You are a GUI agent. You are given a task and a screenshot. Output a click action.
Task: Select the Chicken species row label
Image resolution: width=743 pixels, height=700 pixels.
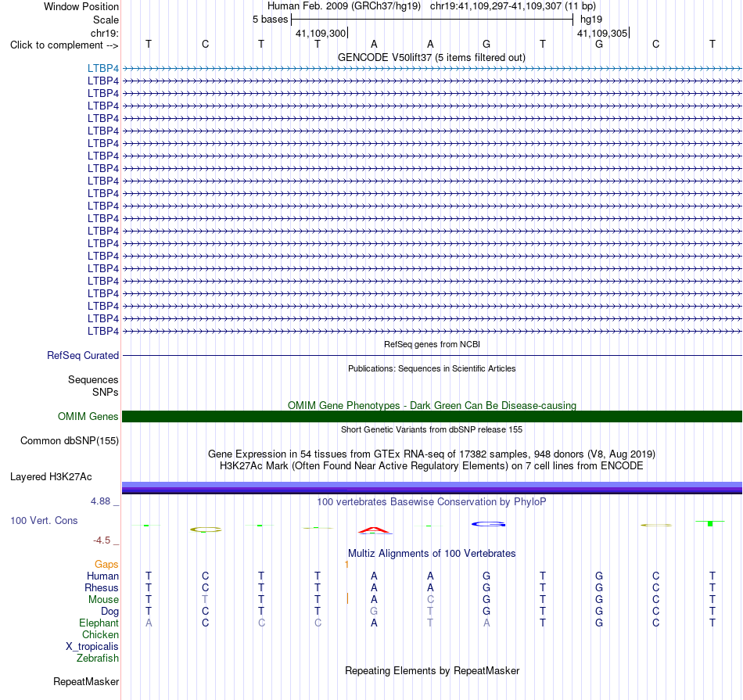click(x=100, y=634)
